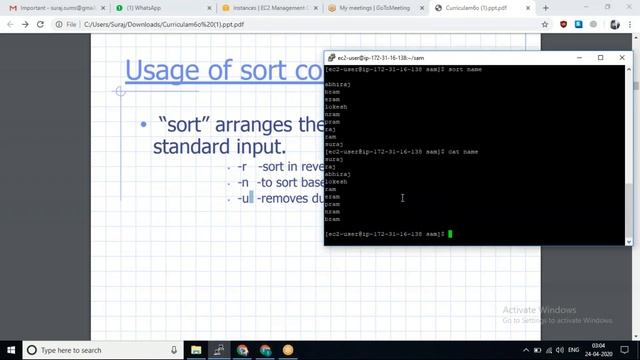640x360 pixels.
Task: Close the EC2 Management tab
Action: [x=316, y=8]
